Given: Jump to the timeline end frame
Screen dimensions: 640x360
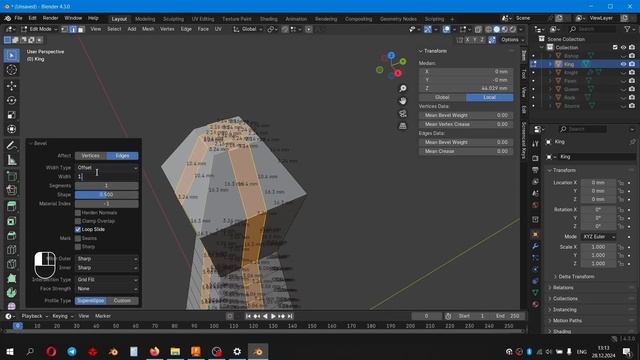Looking at the screenshot, I should (x=290, y=316).
